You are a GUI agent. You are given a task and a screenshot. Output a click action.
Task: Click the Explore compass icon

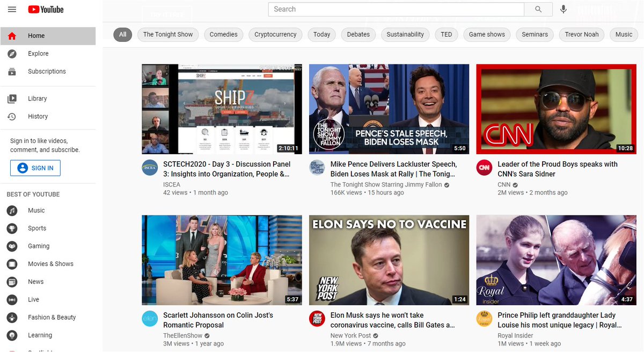tap(12, 54)
